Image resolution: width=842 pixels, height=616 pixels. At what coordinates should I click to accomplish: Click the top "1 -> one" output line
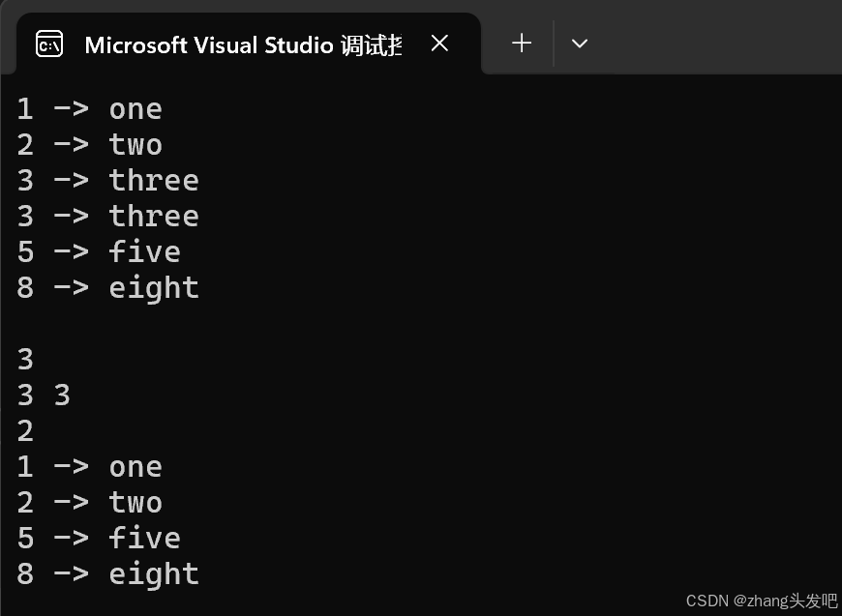(x=89, y=109)
